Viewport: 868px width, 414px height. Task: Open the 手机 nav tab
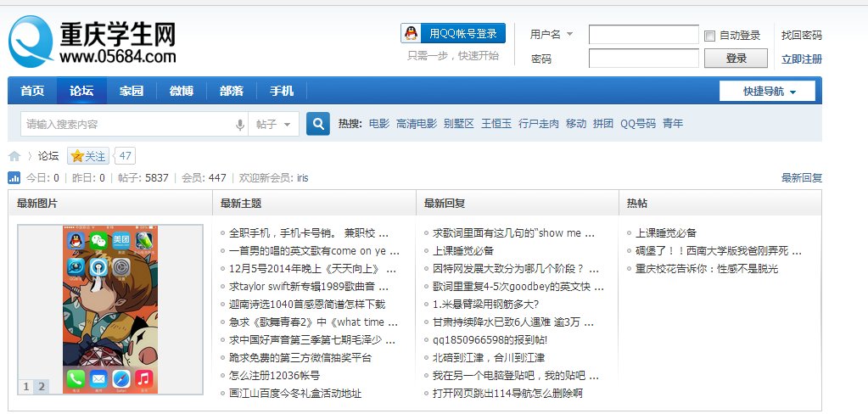(281, 91)
